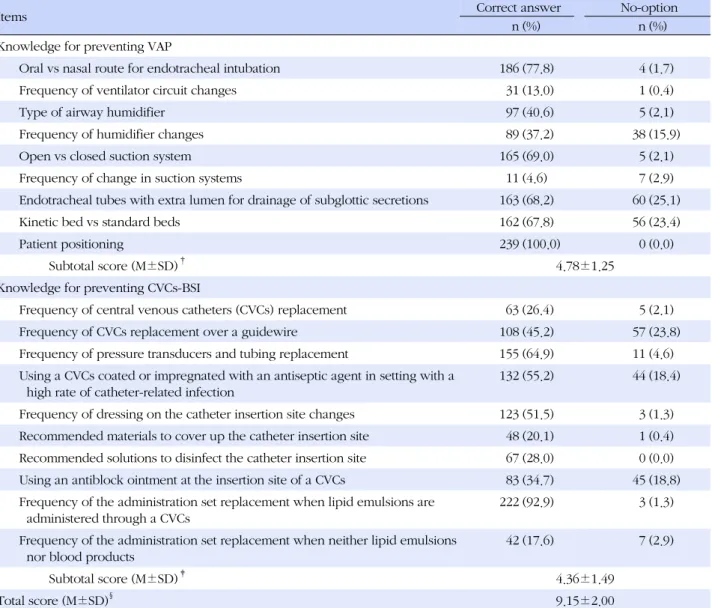Click 'Using an antiblock ointment' row

356,480
